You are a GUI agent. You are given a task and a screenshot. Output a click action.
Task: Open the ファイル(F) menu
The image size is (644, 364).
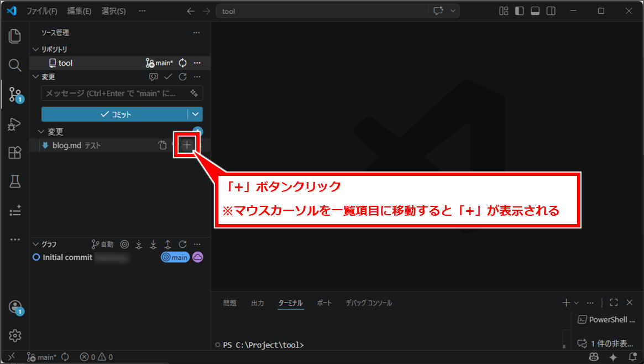42,11
